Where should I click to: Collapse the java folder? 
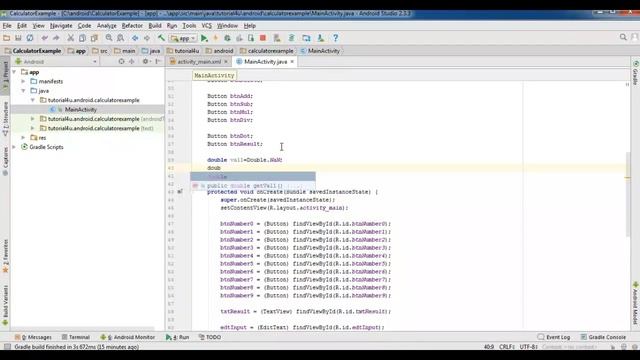tap(23, 91)
